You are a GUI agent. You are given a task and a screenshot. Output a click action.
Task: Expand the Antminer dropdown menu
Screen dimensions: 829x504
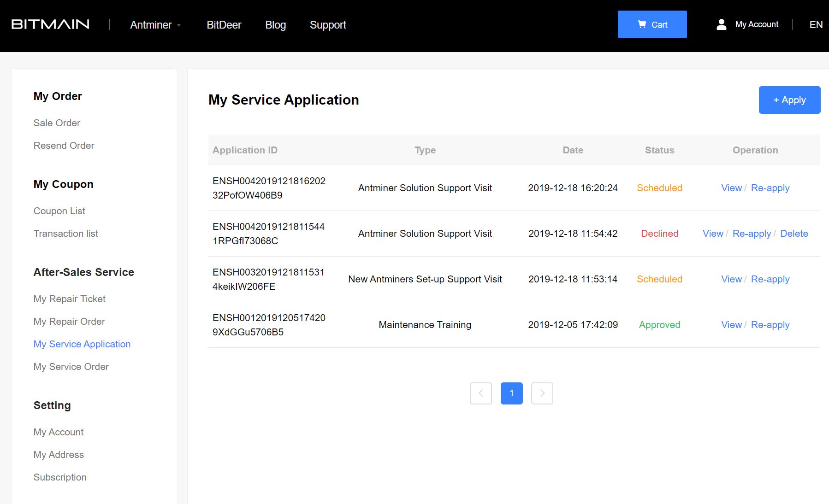tap(155, 25)
